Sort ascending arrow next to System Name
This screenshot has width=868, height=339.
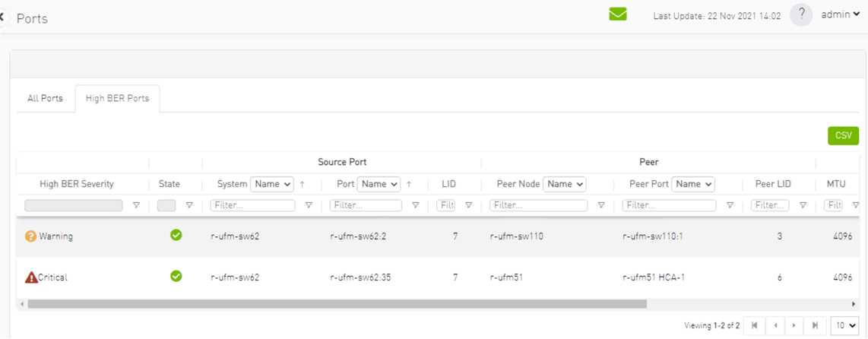pyautogui.click(x=302, y=184)
